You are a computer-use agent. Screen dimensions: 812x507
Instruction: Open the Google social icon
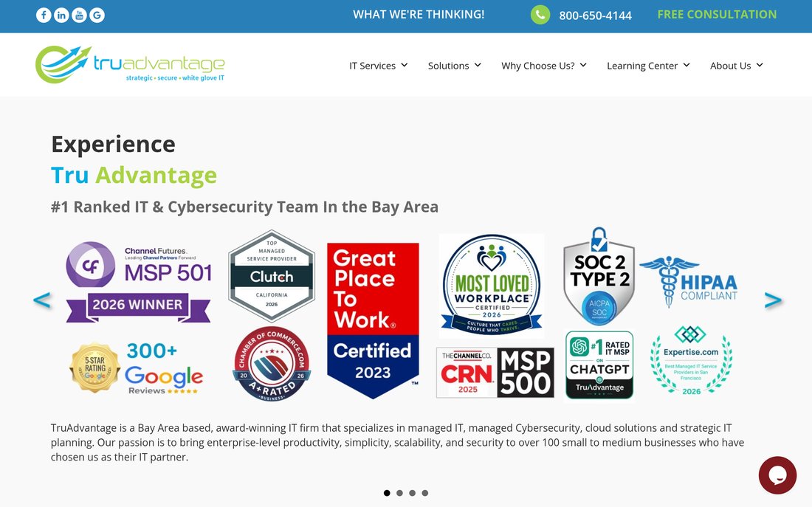coord(97,15)
